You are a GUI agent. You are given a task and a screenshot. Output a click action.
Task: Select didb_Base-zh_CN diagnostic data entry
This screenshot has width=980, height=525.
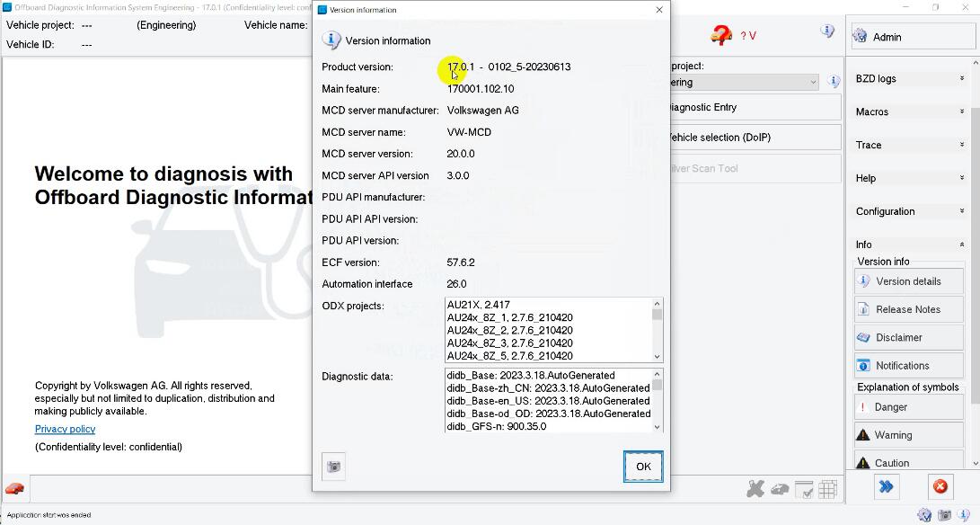coord(548,388)
